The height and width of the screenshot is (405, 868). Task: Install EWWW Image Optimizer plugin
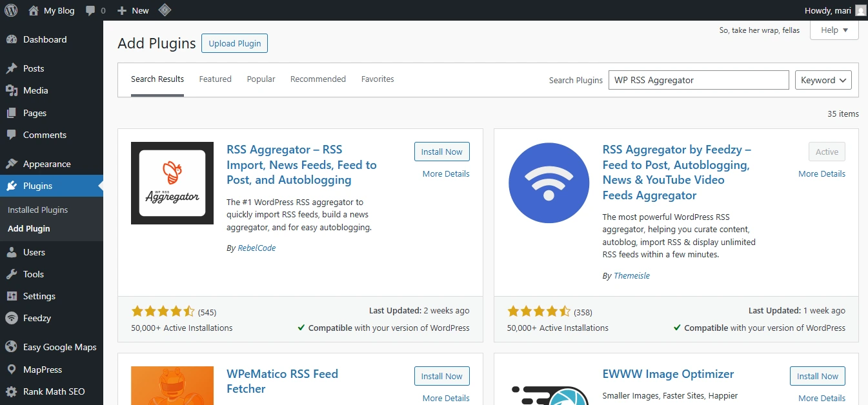point(818,376)
